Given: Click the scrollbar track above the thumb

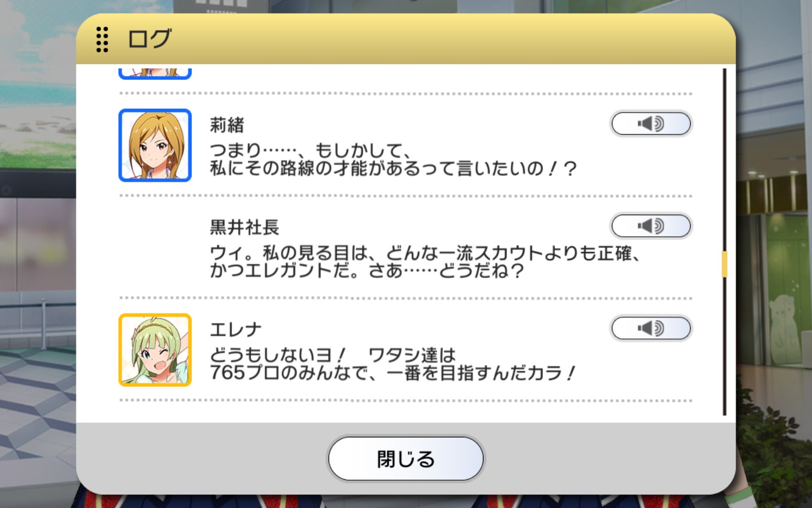Looking at the screenshot, I should tap(724, 160).
